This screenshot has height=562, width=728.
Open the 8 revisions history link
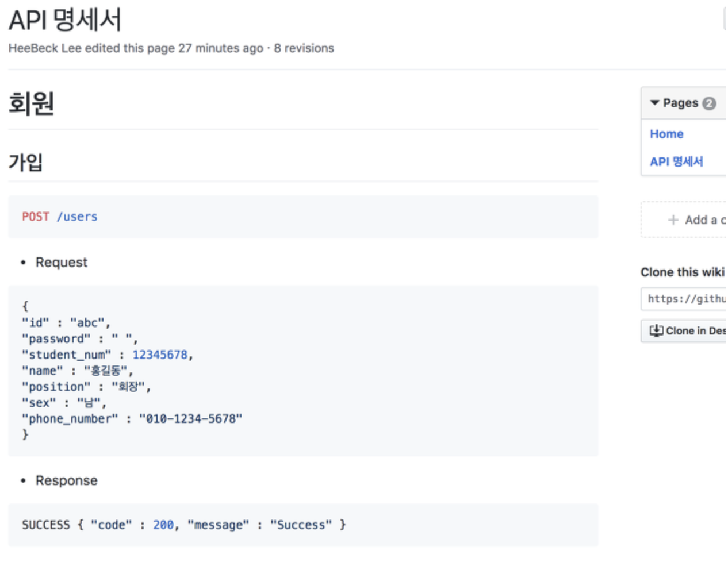click(x=304, y=48)
